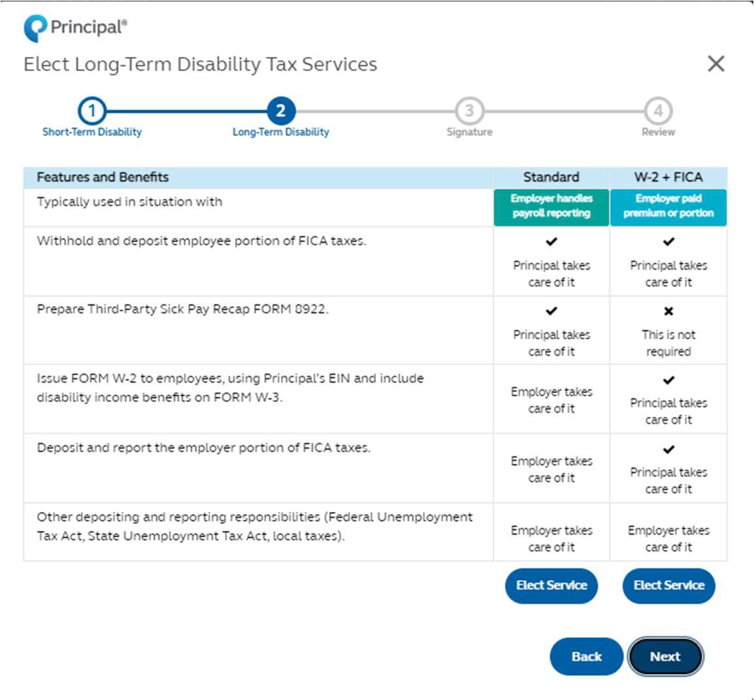The width and height of the screenshot is (754, 700).
Task: Open the Review step
Action: [x=658, y=131]
